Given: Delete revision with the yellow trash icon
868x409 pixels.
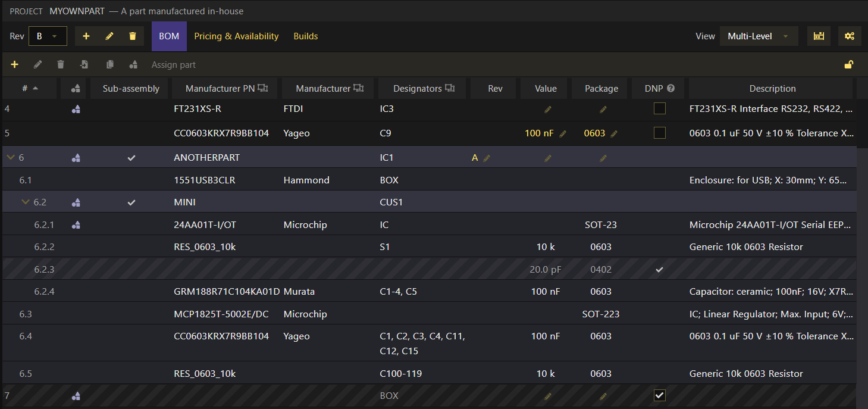Looking at the screenshot, I should coord(133,36).
